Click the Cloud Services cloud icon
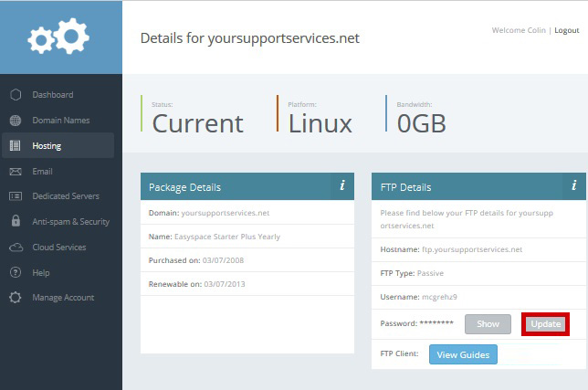This screenshot has width=588, height=390. pyautogui.click(x=16, y=248)
